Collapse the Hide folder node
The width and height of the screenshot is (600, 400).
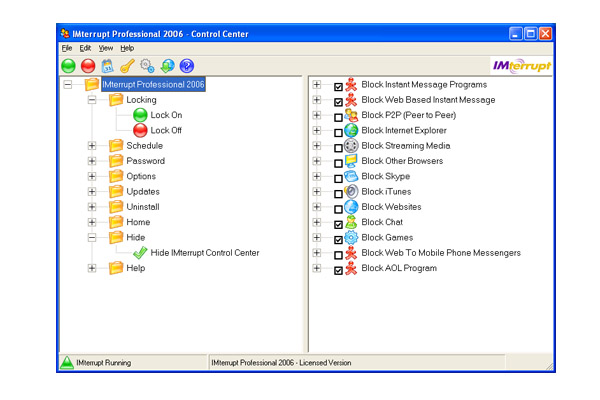click(92, 237)
